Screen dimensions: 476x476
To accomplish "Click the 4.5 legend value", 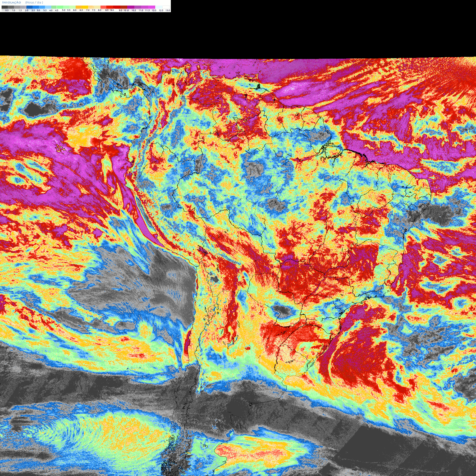I will (x=57, y=10).
